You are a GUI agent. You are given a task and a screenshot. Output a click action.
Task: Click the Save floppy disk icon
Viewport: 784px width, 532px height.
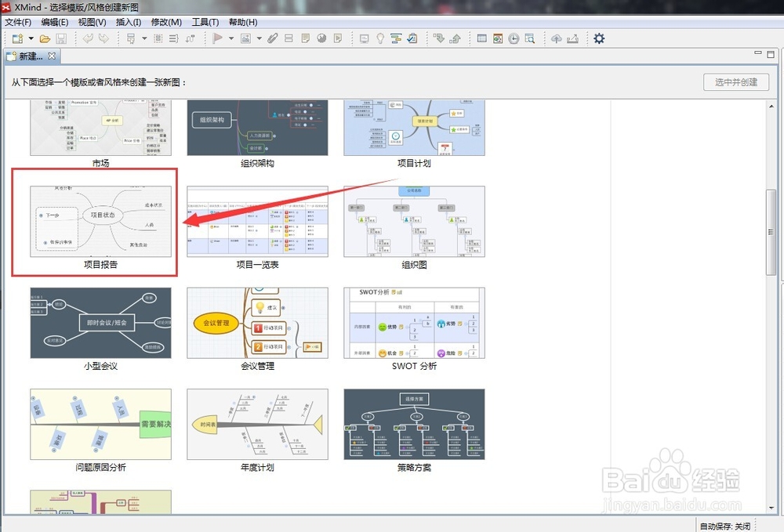pos(61,38)
